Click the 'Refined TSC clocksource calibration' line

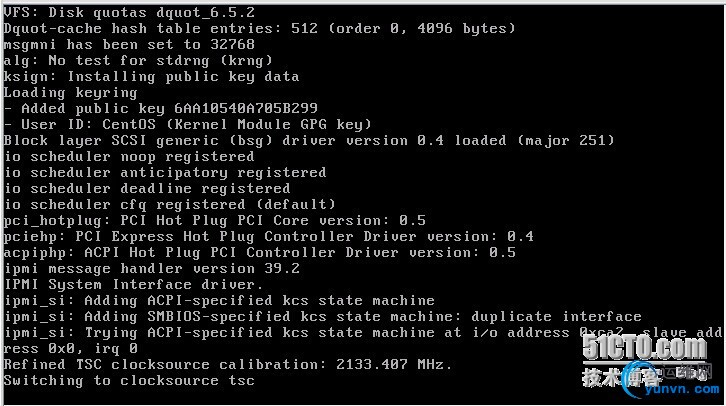pos(228,365)
